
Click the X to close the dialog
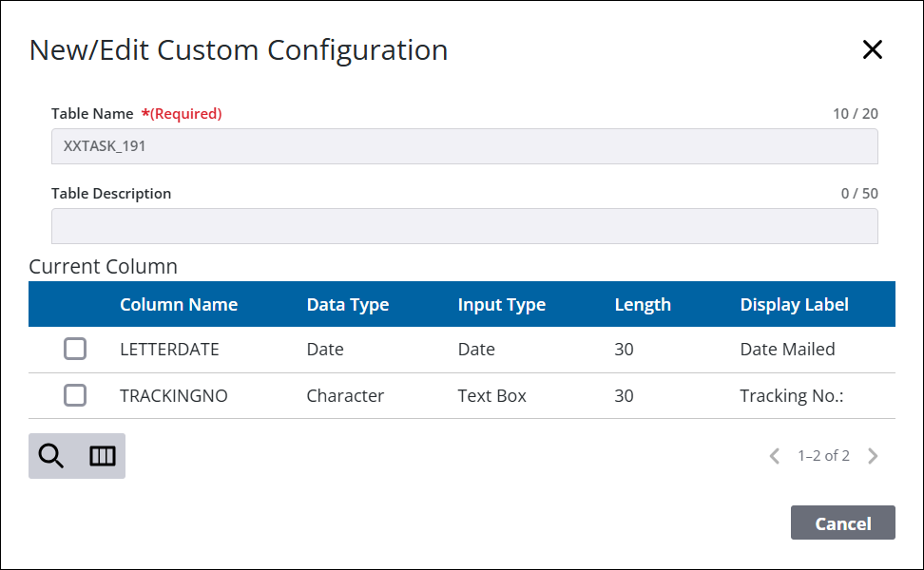[873, 49]
